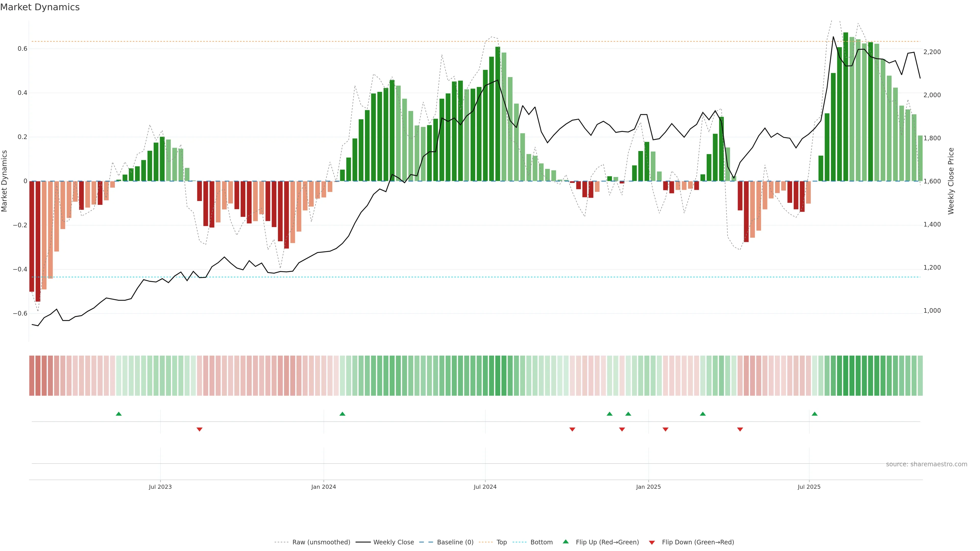The width and height of the screenshot is (980, 551).
Task: Click the first green flip-up marker before Jul 2023
Action: pos(119,414)
